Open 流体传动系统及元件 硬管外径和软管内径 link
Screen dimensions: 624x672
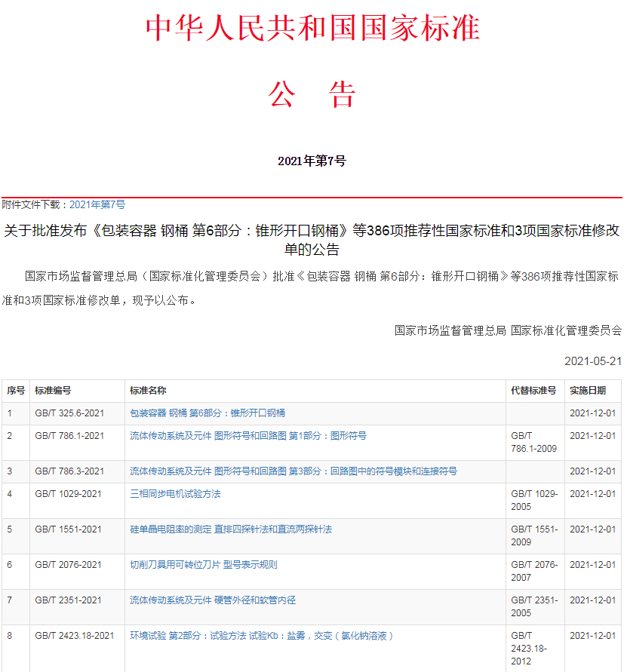point(213,600)
